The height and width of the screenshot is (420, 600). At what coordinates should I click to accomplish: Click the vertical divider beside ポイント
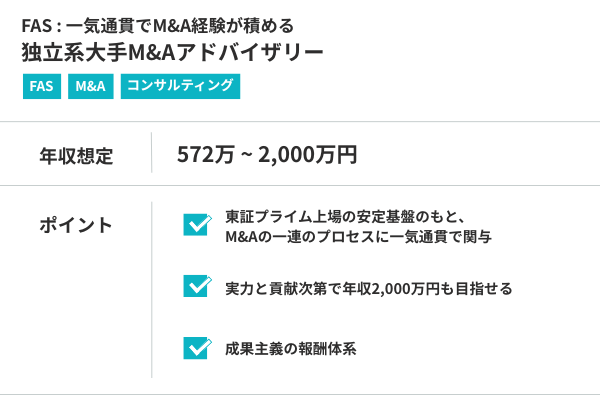[152, 290]
